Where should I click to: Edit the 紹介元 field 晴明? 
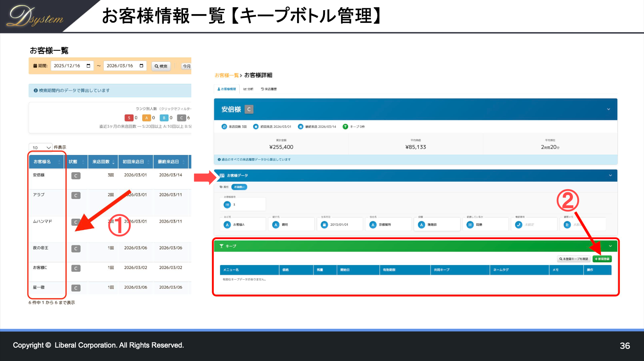coord(292,225)
